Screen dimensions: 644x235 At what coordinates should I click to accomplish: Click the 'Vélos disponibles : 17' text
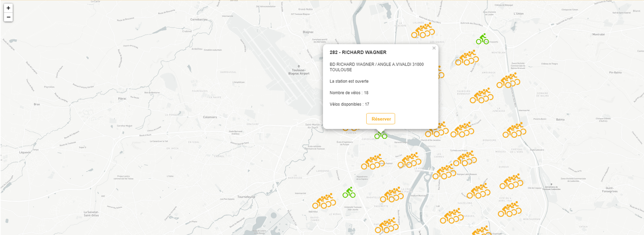click(x=349, y=104)
